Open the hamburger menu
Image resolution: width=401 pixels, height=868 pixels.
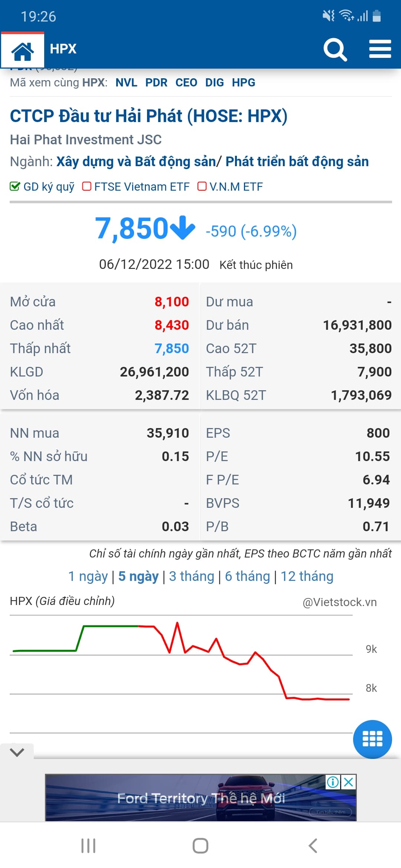(380, 49)
